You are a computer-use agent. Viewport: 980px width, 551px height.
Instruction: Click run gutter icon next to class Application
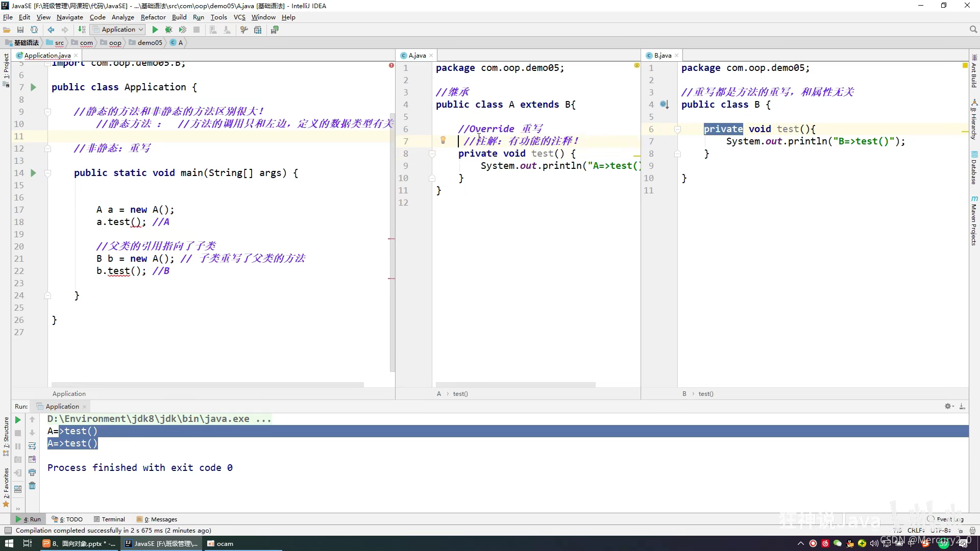(33, 87)
